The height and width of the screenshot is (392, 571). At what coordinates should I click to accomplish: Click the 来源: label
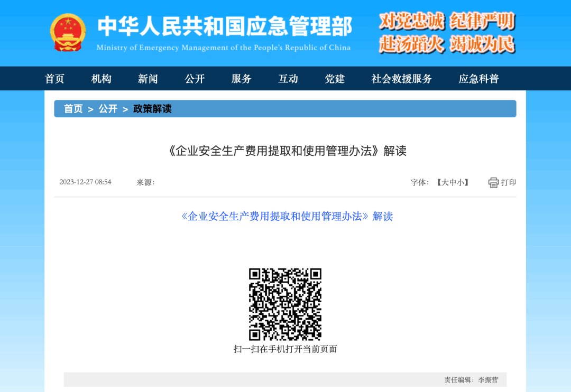[146, 182]
